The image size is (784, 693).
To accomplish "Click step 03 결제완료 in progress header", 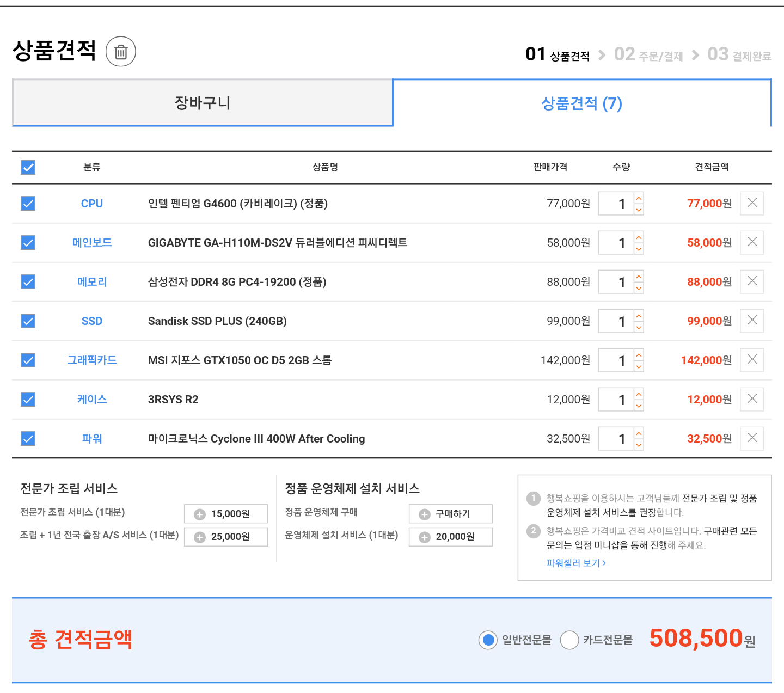I will [x=739, y=54].
